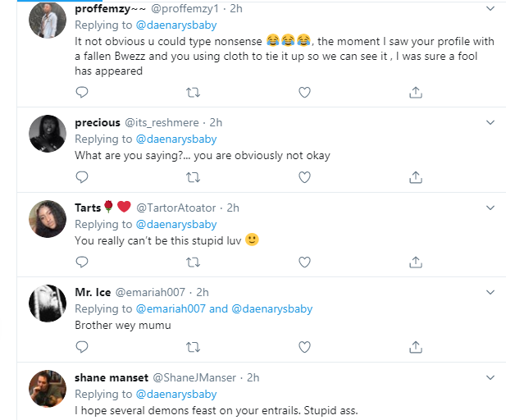Like the tweet from Tarts
Viewport: 506px width, 420px height.
point(304,262)
